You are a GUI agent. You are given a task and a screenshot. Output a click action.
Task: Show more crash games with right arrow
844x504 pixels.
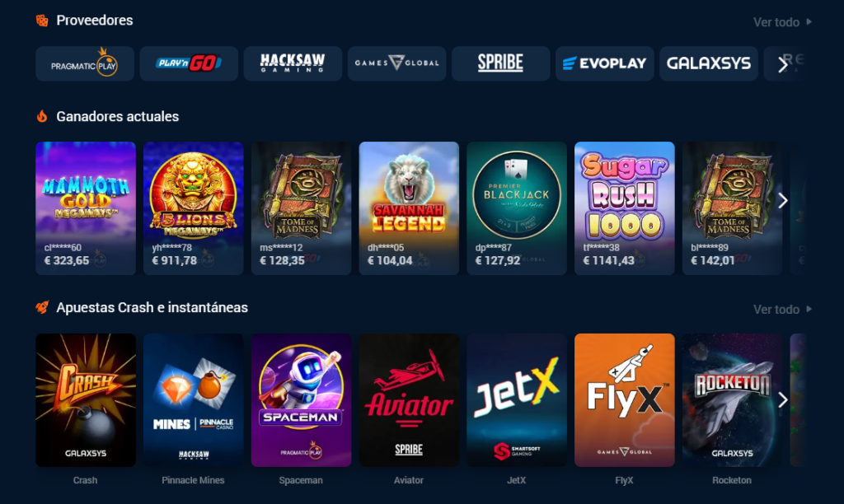(x=783, y=399)
